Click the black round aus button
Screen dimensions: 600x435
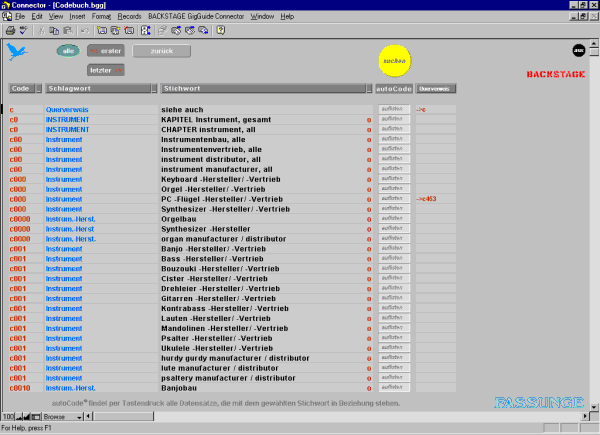[x=579, y=49]
